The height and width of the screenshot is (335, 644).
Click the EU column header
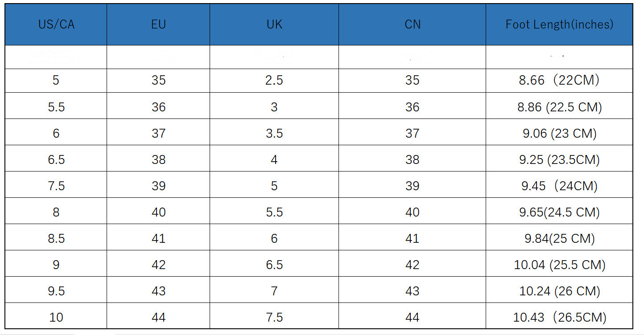pos(158,25)
